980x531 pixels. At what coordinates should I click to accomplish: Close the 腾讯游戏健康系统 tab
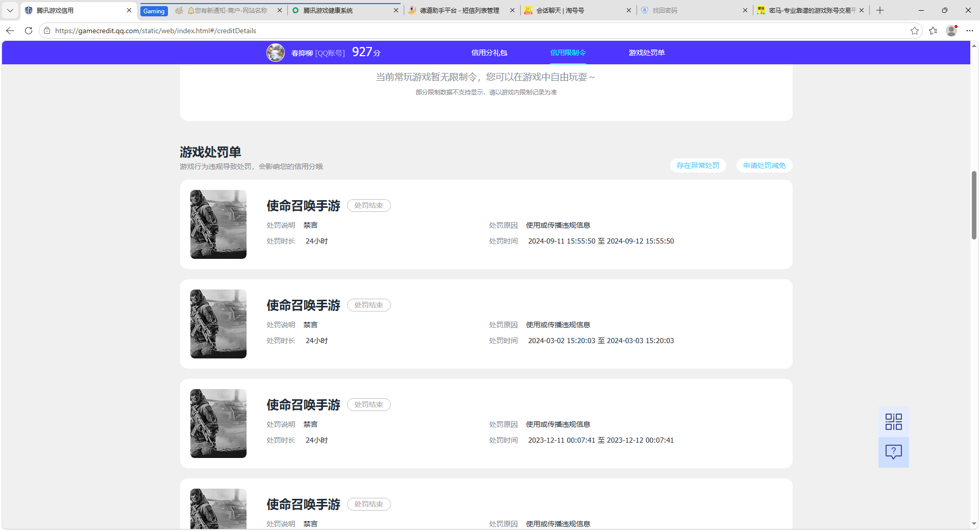click(396, 10)
